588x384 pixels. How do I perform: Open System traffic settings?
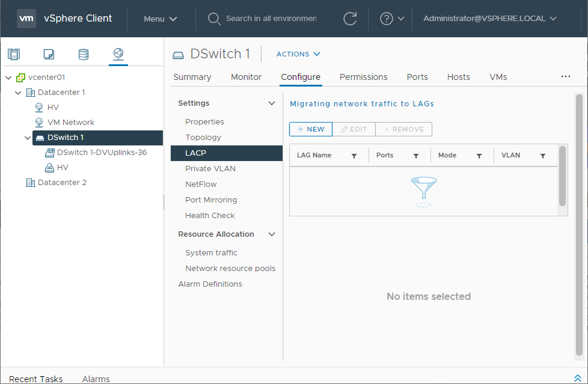[211, 253]
